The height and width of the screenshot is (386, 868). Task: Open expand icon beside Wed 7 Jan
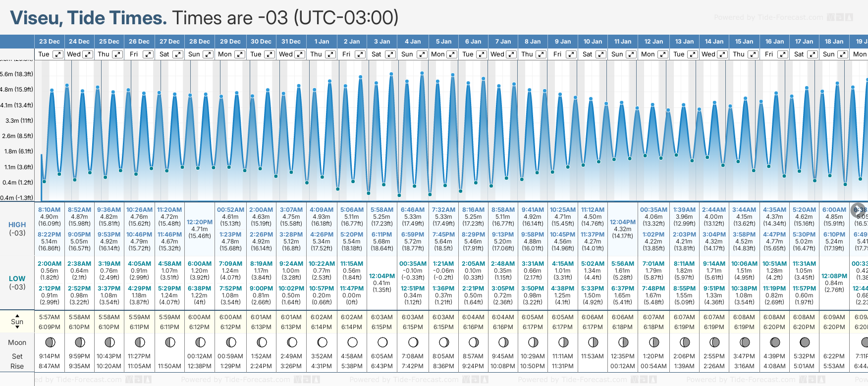pyautogui.click(x=512, y=54)
